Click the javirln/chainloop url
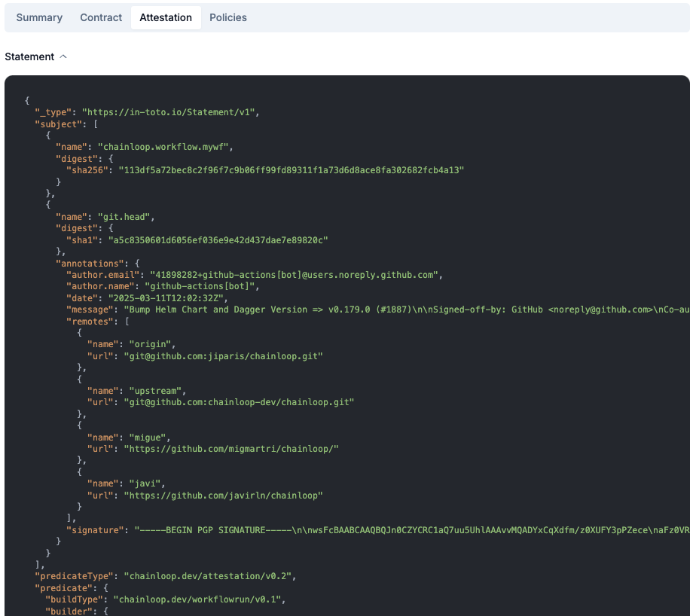 tap(223, 496)
